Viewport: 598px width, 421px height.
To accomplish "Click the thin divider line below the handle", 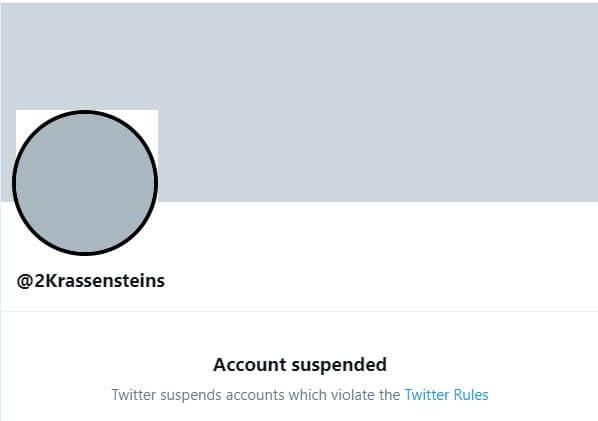I will [x=299, y=311].
